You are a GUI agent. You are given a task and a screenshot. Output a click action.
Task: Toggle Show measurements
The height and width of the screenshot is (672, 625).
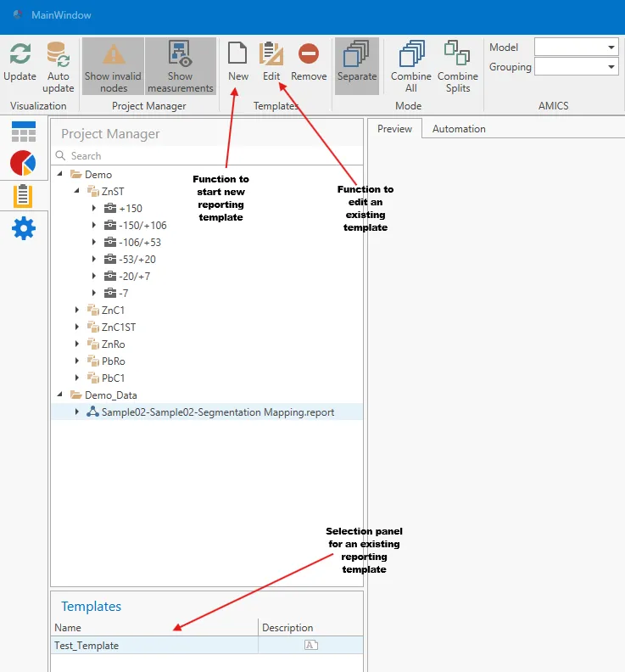(181, 66)
